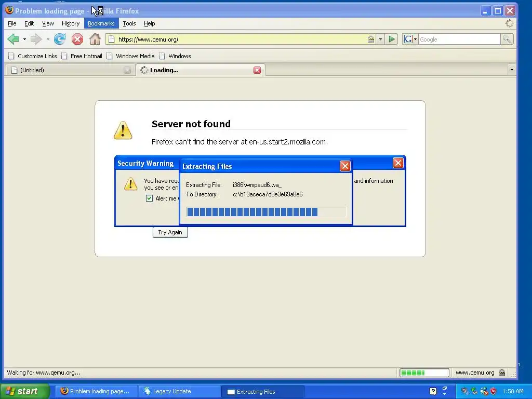
Task: Open the File menu
Action: pyautogui.click(x=12, y=23)
